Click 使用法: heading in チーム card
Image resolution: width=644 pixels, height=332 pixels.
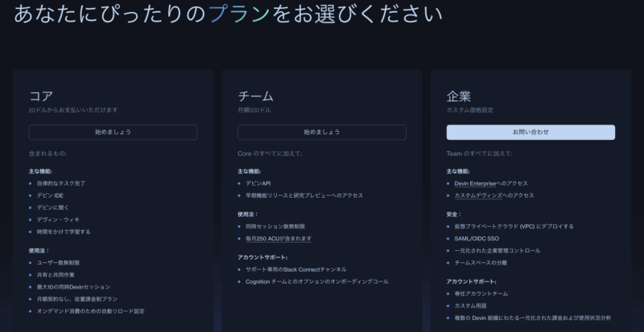(x=248, y=214)
